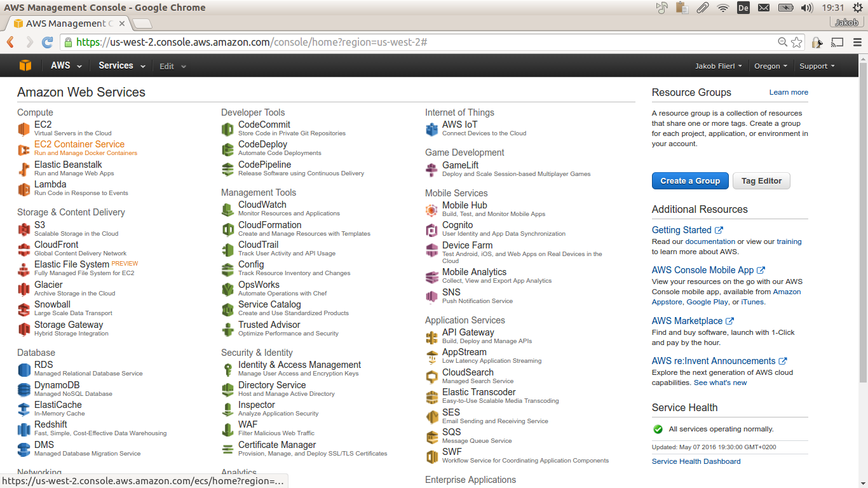The image size is (868, 488).
Task: Open Chrome's hamburger menu
Action: [x=857, y=43]
